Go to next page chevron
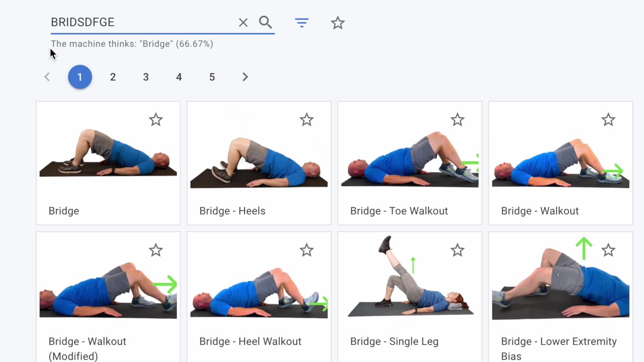 [245, 77]
